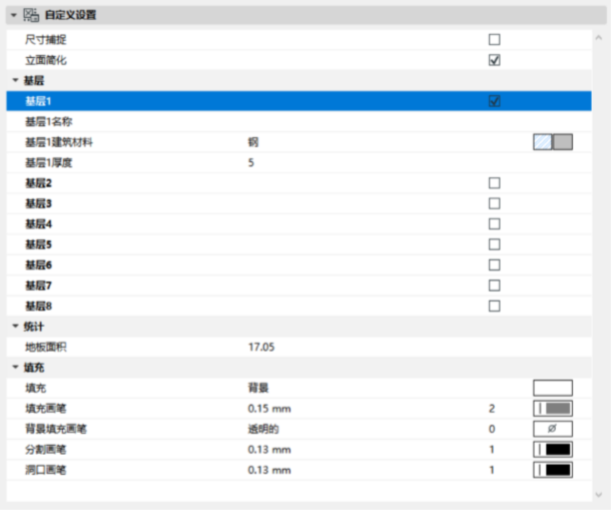Collapse the 填充 group
Image resolution: width=614 pixels, height=513 pixels.
[15, 367]
